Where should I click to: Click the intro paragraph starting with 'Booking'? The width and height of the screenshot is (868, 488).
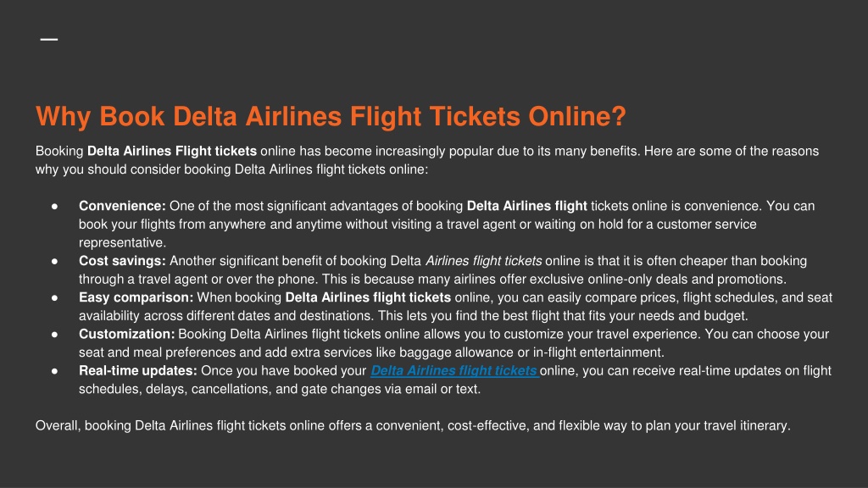point(427,160)
